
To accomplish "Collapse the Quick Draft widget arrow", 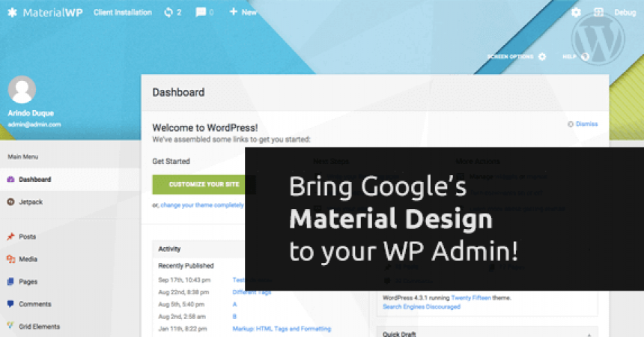I will [x=589, y=334].
